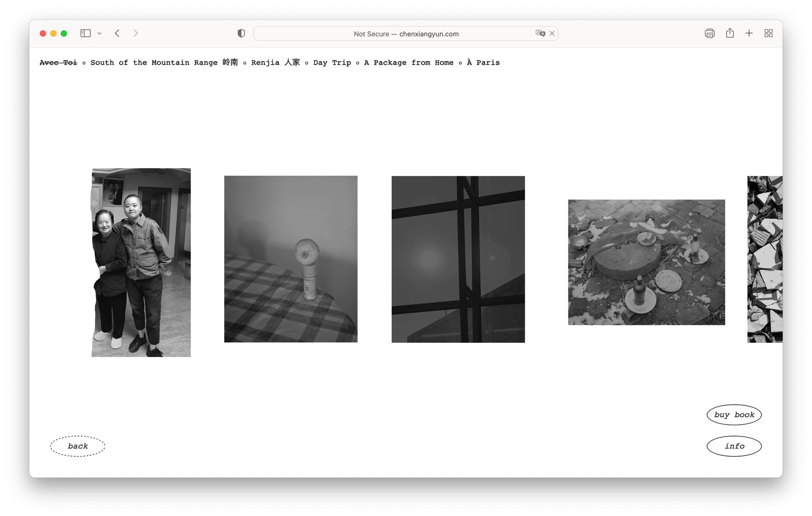Image resolution: width=812 pixels, height=516 pixels.
Task: Navigate to Day Trip series
Action: pyautogui.click(x=332, y=63)
